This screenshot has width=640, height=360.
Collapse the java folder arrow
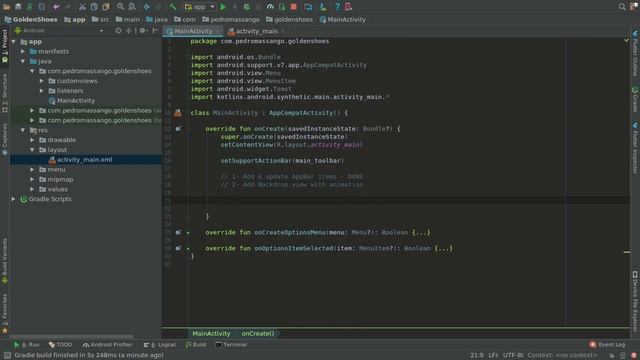click(23, 61)
